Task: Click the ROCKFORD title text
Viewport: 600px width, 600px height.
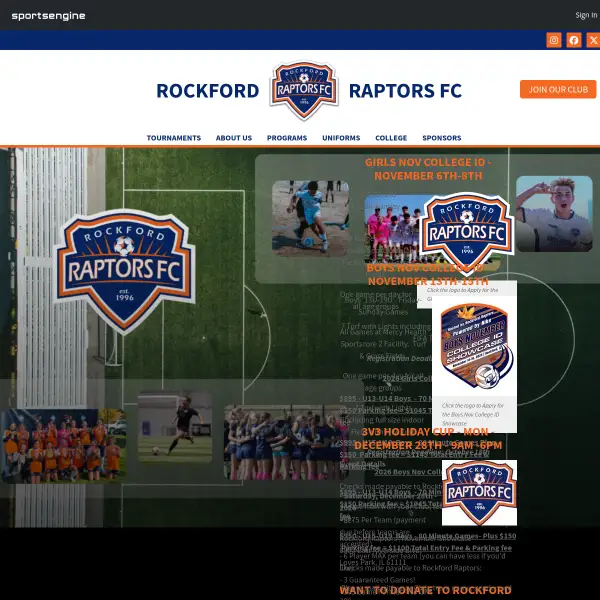Action: pos(208,91)
